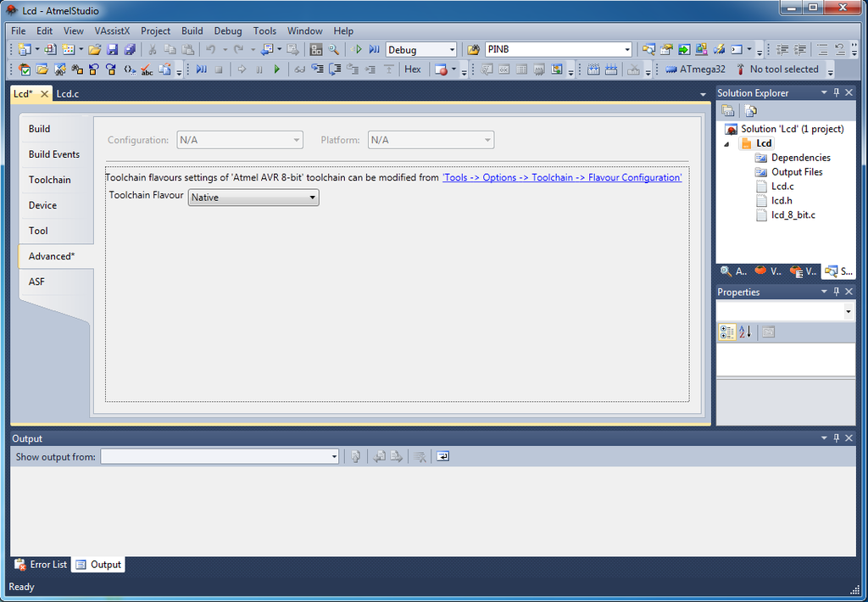The width and height of the screenshot is (868, 602).
Task: Open the Platform N/A dropdown
Action: click(x=431, y=140)
